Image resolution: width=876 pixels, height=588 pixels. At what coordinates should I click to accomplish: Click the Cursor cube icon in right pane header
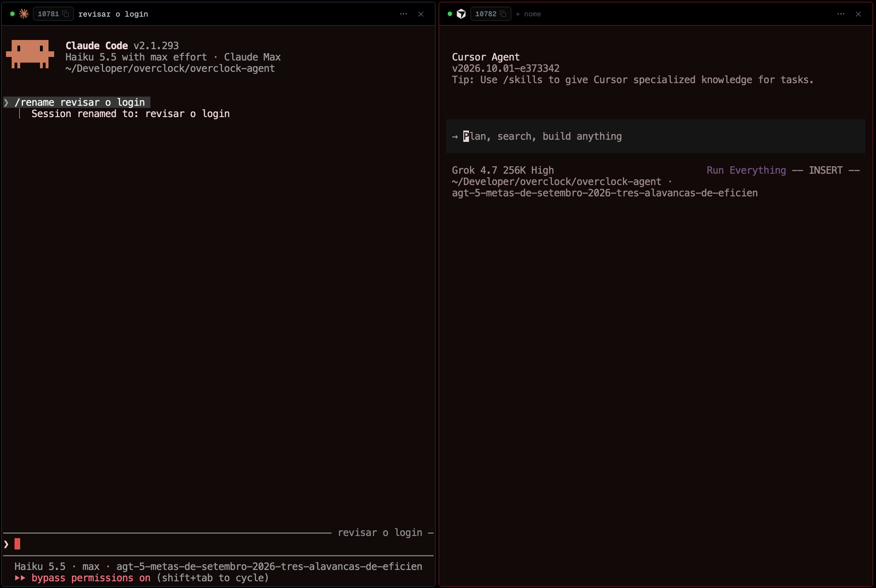tap(461, 14)
